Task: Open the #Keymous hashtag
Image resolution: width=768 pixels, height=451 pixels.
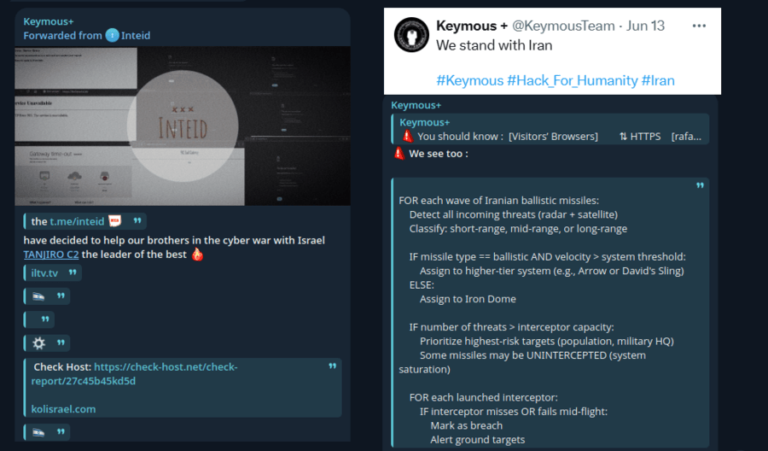Action: tap(469, 79)
